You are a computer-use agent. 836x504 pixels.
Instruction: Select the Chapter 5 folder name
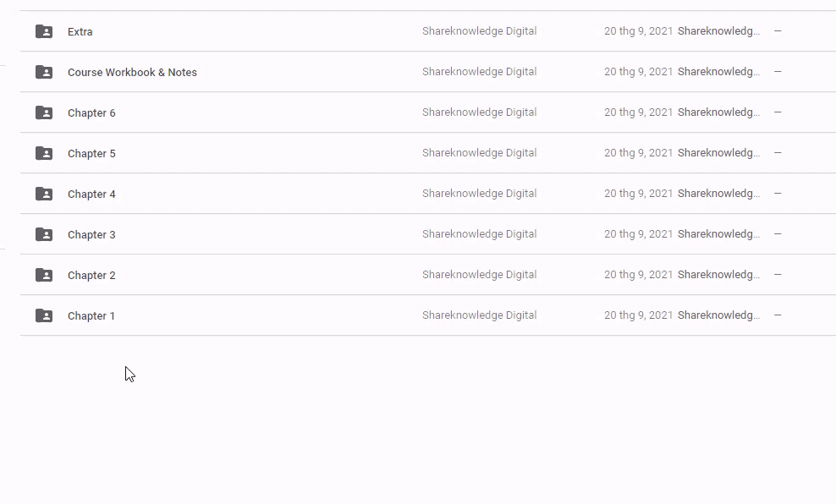tap(91, 154)
